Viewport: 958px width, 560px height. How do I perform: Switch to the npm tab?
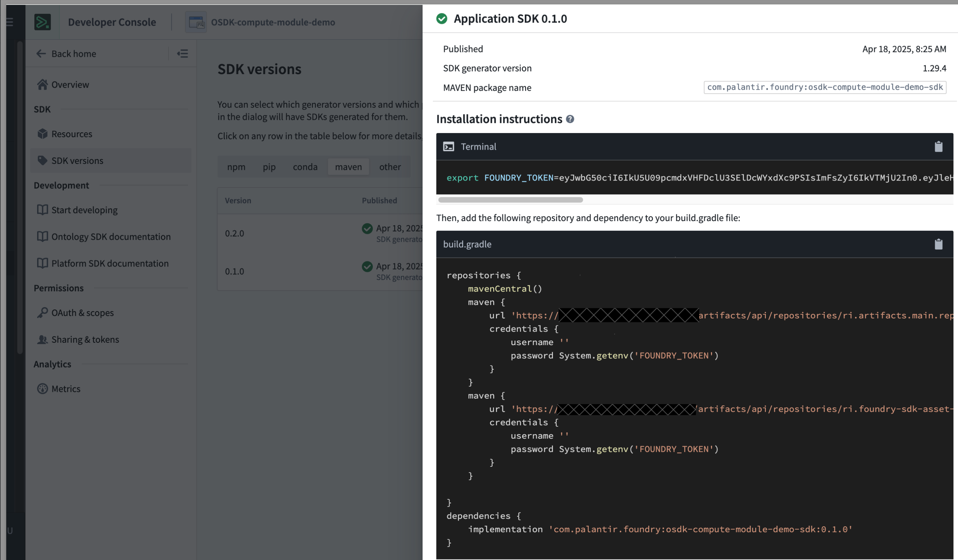pos(237,167)
